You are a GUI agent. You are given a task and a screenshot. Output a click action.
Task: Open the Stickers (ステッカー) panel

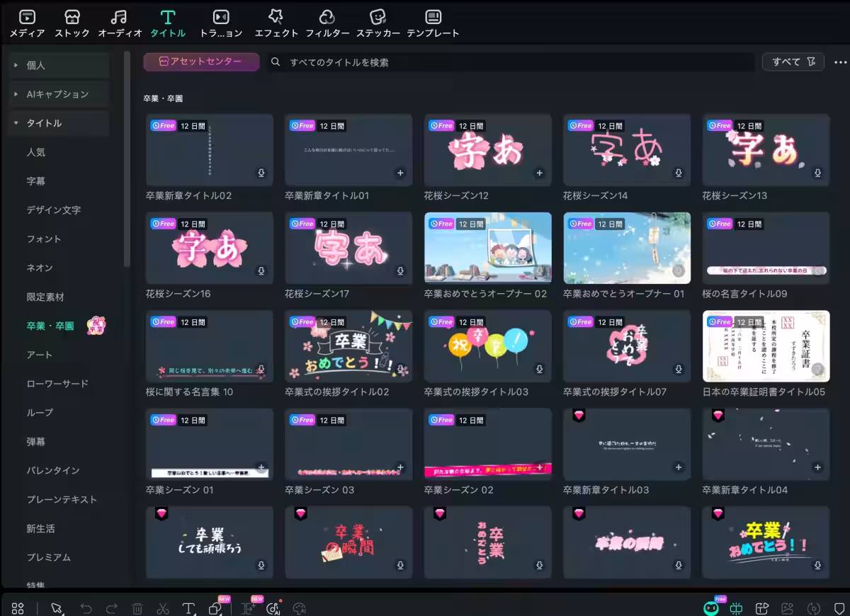(378, 23)
